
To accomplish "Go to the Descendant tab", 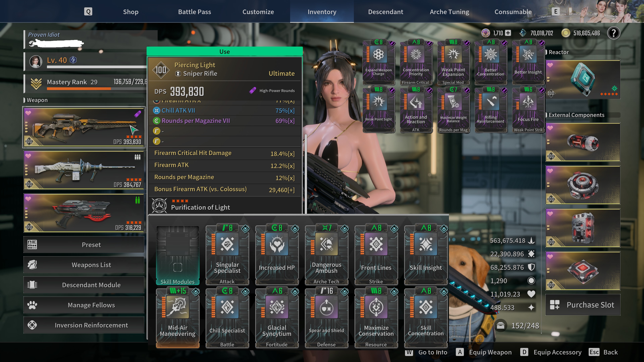I will click(x=386, y=12).
